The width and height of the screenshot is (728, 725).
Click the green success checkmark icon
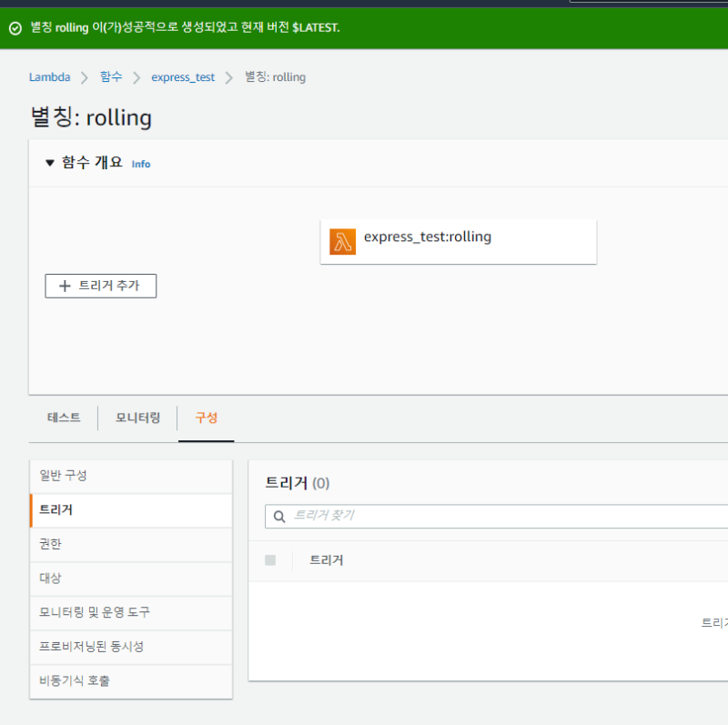coord(15,28)
